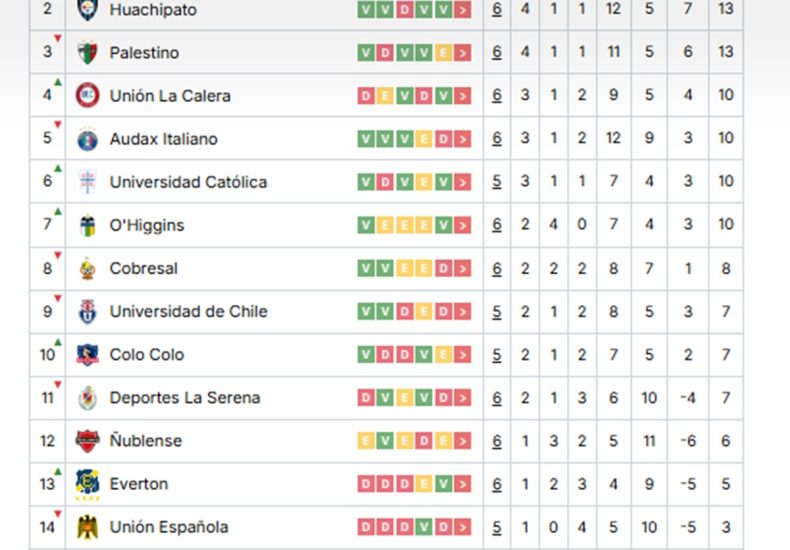This screenshot has height=550, width=790.
Task: Click Unión Española matches played 5
Action: [x=497, y=527]
